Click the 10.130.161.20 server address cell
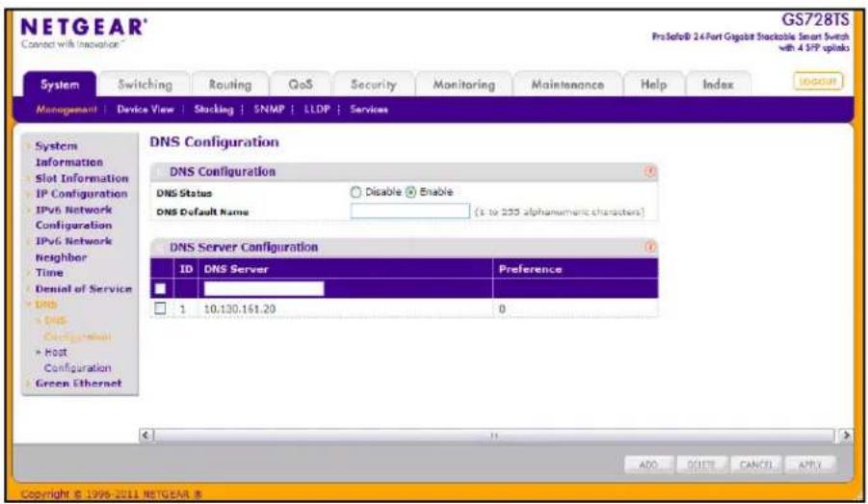 (240, 308)
